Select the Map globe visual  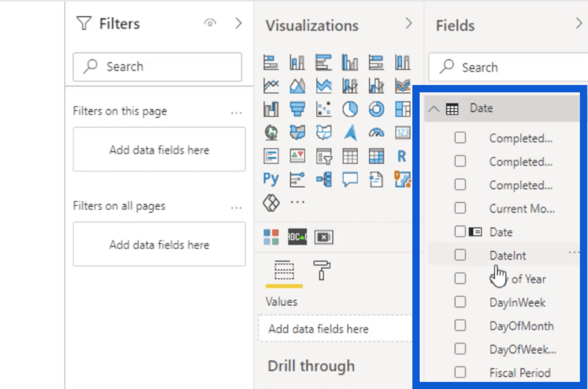coord(271,132)
